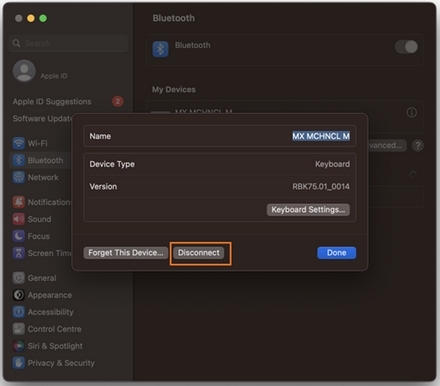Viewport: 440px width, 386px height.
Task: Select Wi-Fi label in sidebar
Action: [37, 143]
